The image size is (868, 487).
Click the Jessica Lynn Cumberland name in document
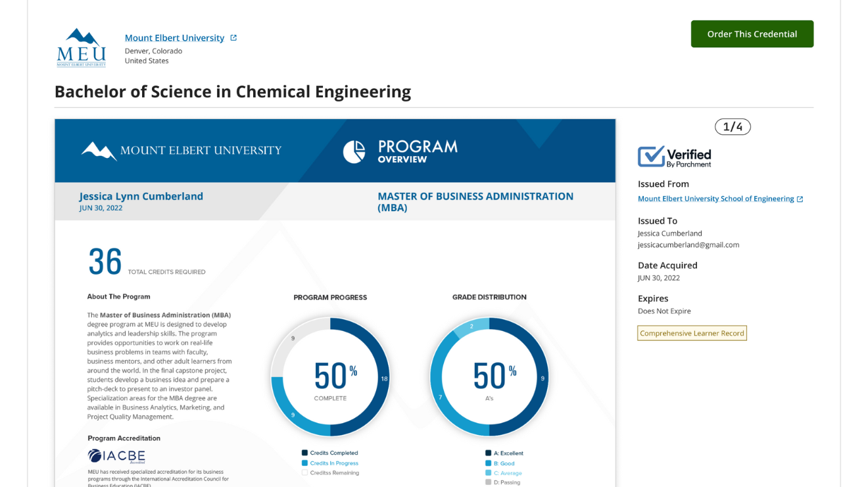pos(141,196)
